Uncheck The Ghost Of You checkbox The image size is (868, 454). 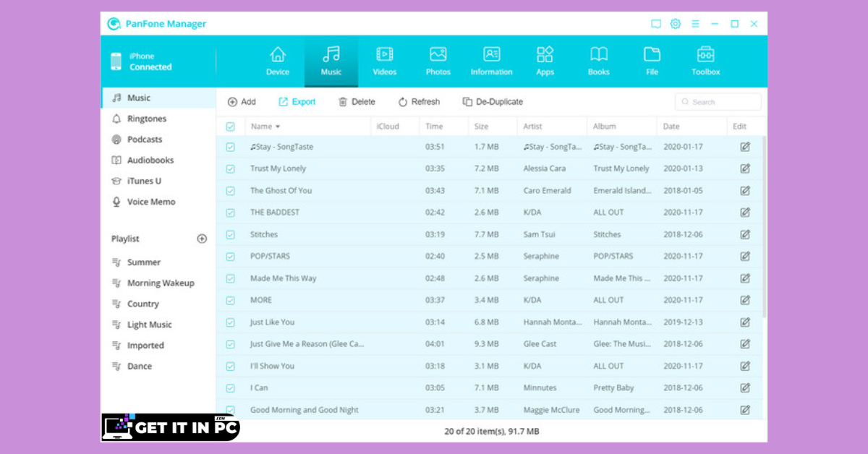click(231, 191)
